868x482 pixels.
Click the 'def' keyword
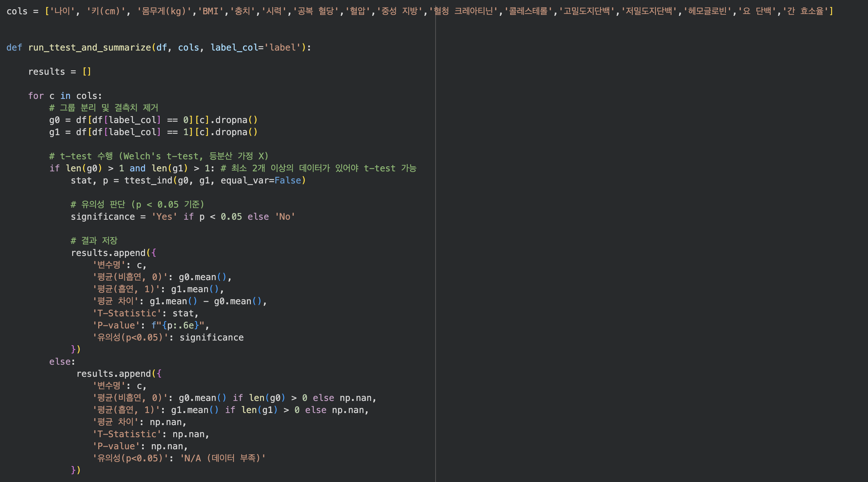(14, 47)
